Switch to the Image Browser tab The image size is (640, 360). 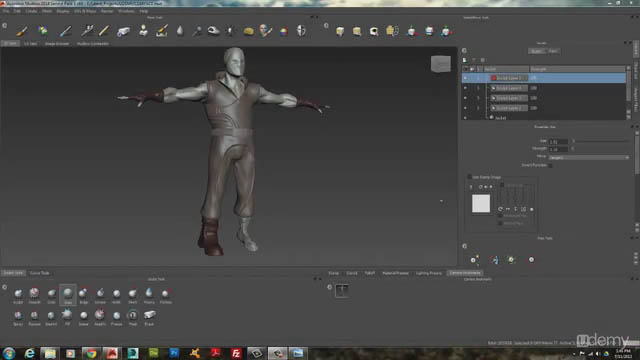coord(57,43)
